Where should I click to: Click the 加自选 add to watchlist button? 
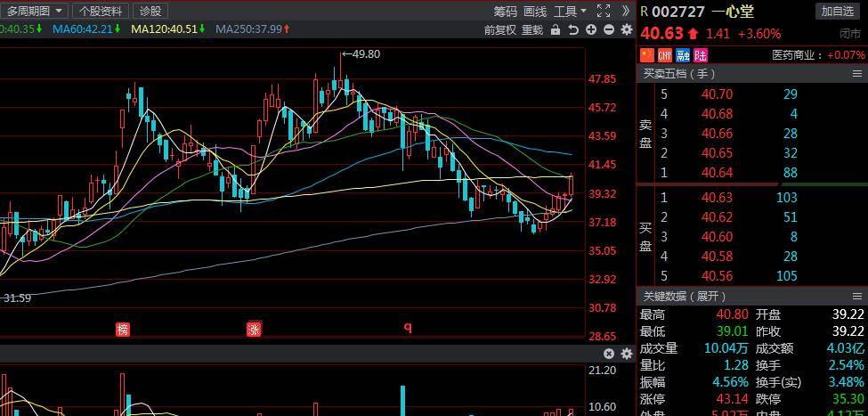(x=838, y=11)
